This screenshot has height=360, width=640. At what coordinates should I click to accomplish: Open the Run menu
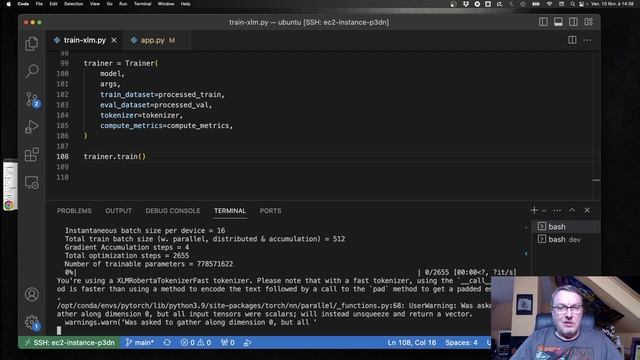pos(123,4)
